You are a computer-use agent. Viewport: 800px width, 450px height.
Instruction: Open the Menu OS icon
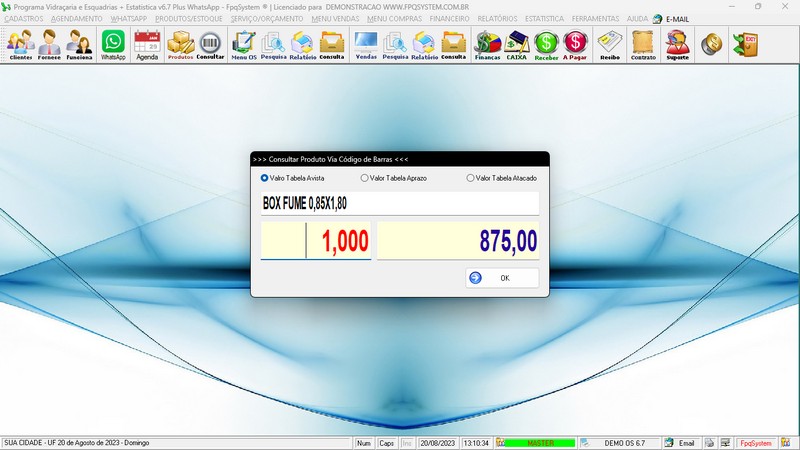(x=244, y=45)
